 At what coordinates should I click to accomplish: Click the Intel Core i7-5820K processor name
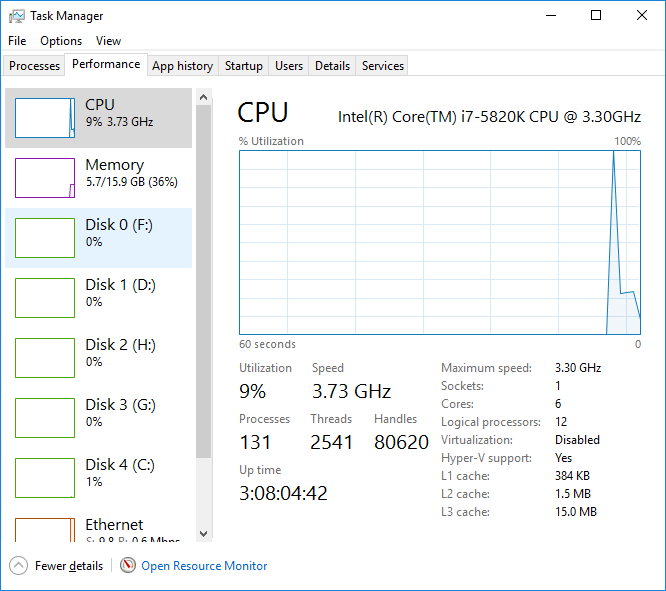(x=489, y=116)
